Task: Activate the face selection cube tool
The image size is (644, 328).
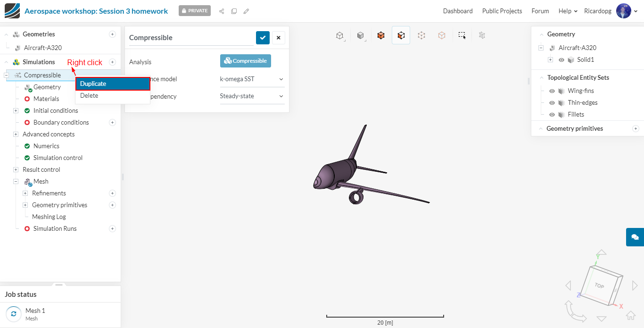Action: [401, 35]
